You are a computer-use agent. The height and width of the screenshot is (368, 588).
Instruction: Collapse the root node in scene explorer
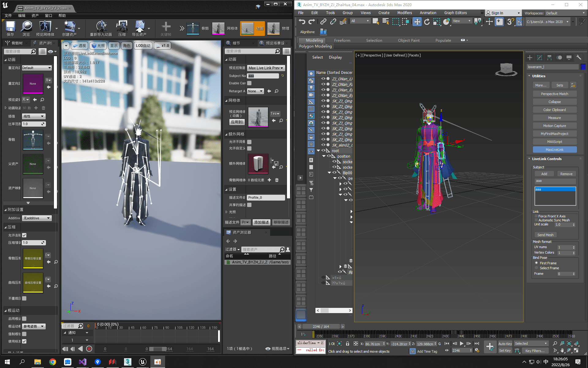[318, 151]
